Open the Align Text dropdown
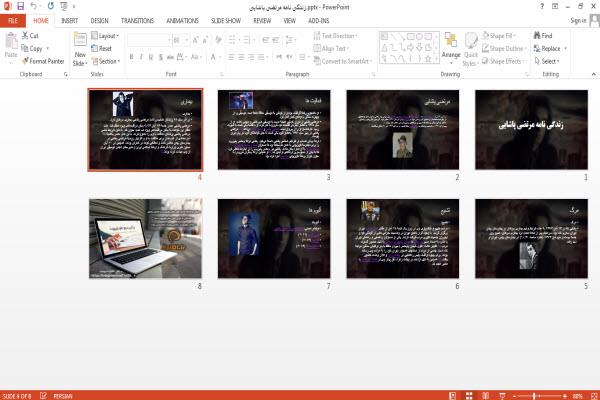 331,49
